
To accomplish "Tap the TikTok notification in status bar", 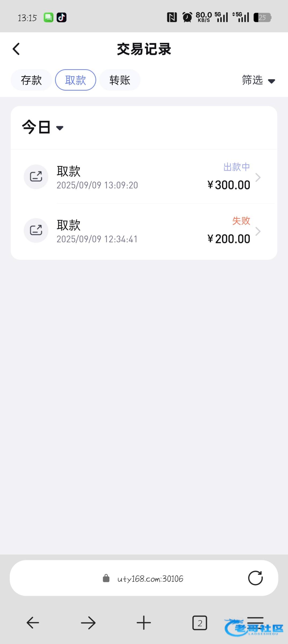I will coord(61,17).
